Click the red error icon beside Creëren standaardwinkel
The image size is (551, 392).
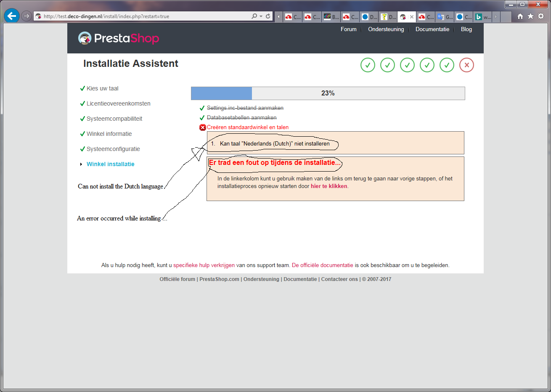click(x=202, y=127)
